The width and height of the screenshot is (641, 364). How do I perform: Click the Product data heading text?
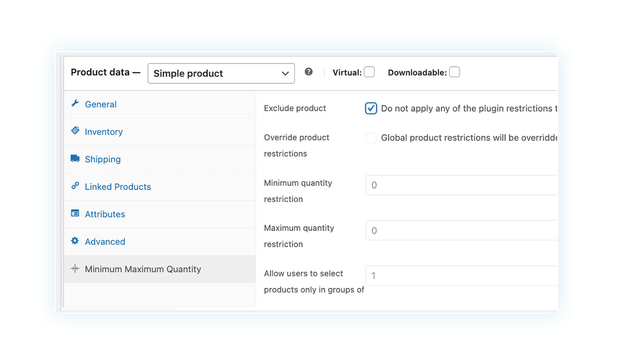(106, 72)
